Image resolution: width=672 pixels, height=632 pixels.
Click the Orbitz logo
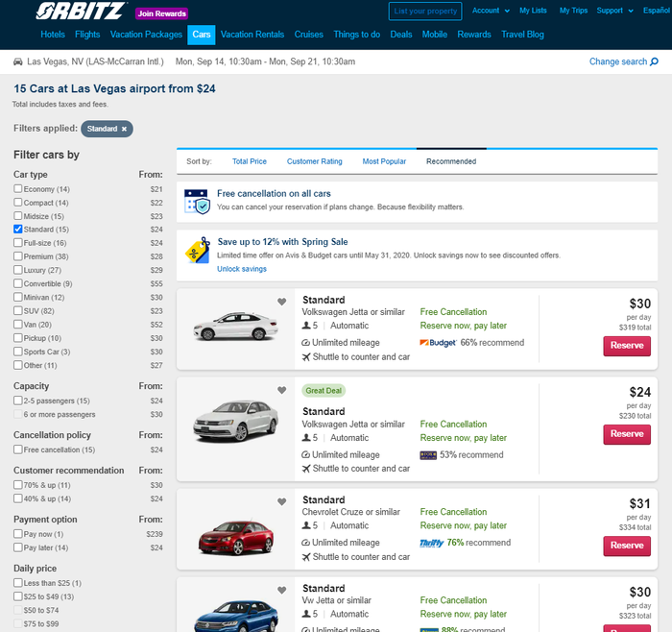[81, 12]
